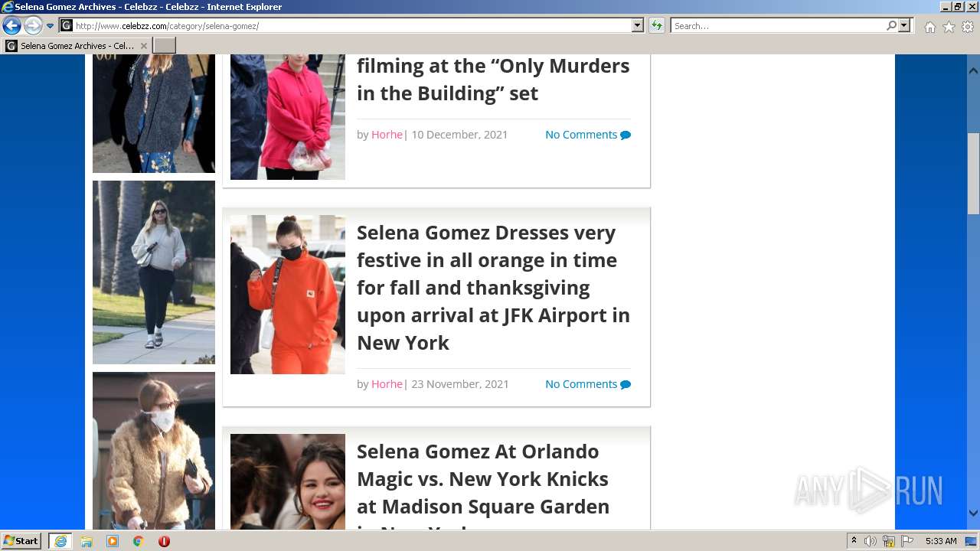The height and width of the screenshot is (551, 980).
Task: Click author Horhe on 10 December post
Action: 387,135
